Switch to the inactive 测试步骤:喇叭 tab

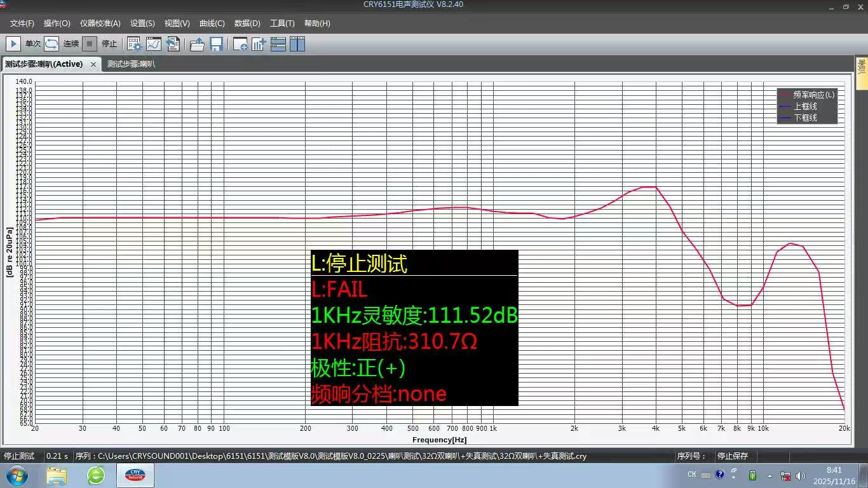(x=131, y=64)
